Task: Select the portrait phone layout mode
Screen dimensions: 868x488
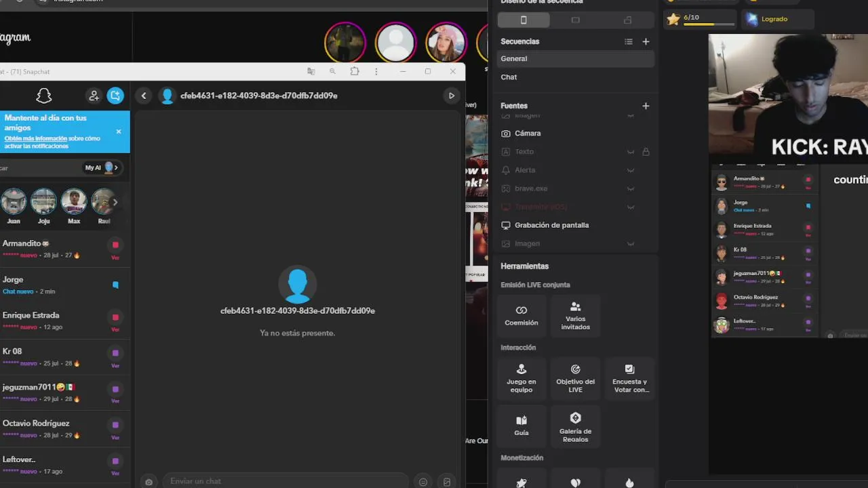Action: [523, 20]
